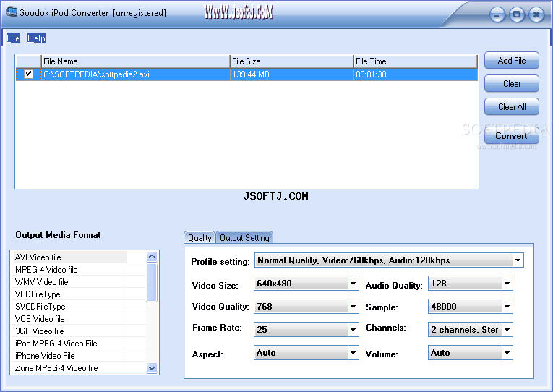This screenshot has width=553, height=392.
Task: Select 3GP Video file format
Action: [70, 331]
